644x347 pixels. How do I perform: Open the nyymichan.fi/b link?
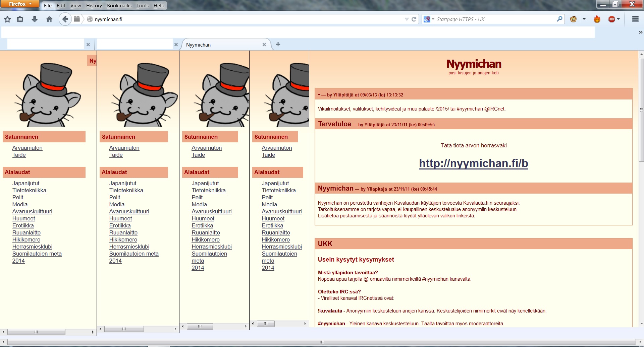coord(473,163)
